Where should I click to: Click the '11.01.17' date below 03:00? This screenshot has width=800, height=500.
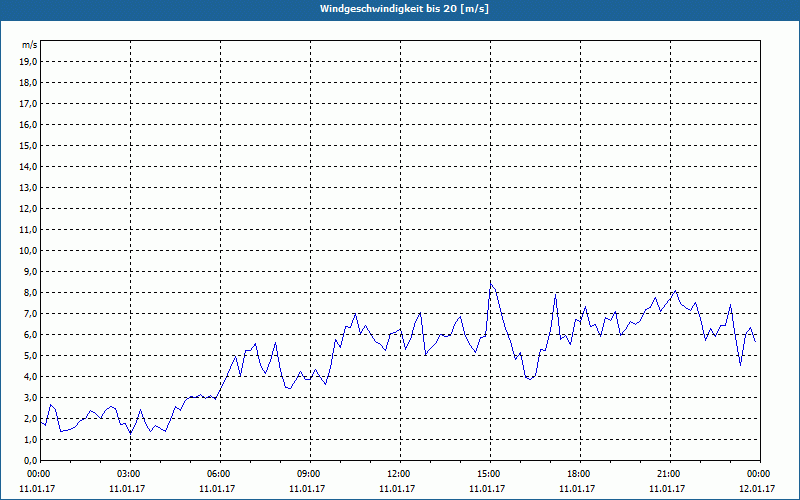(127, 489)
